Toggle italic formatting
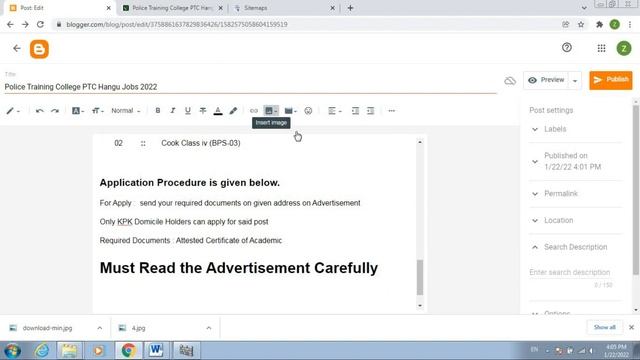This screenshot has width=640, height=360. point(173,111)
